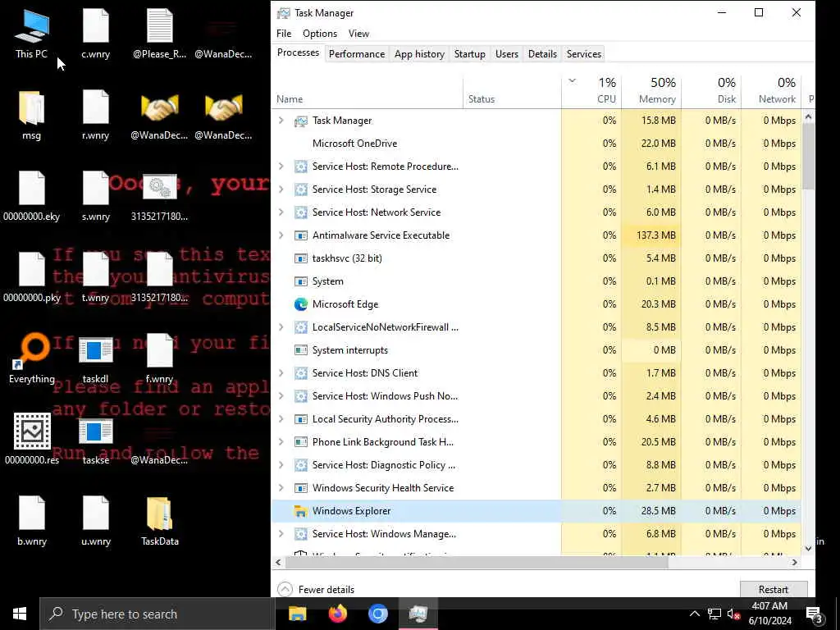Select the t.wnry file icon
Screen dimensions: 840x630
point(95,278)
